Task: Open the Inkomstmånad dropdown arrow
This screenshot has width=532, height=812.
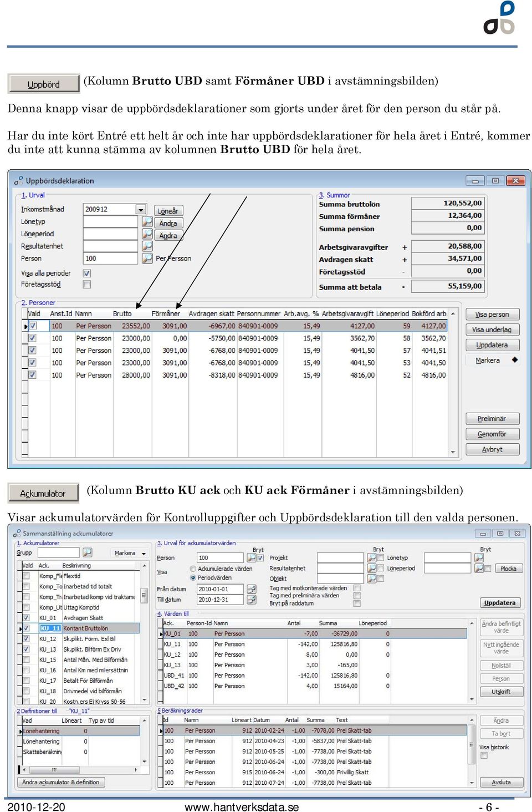Action: pos(141,210)
